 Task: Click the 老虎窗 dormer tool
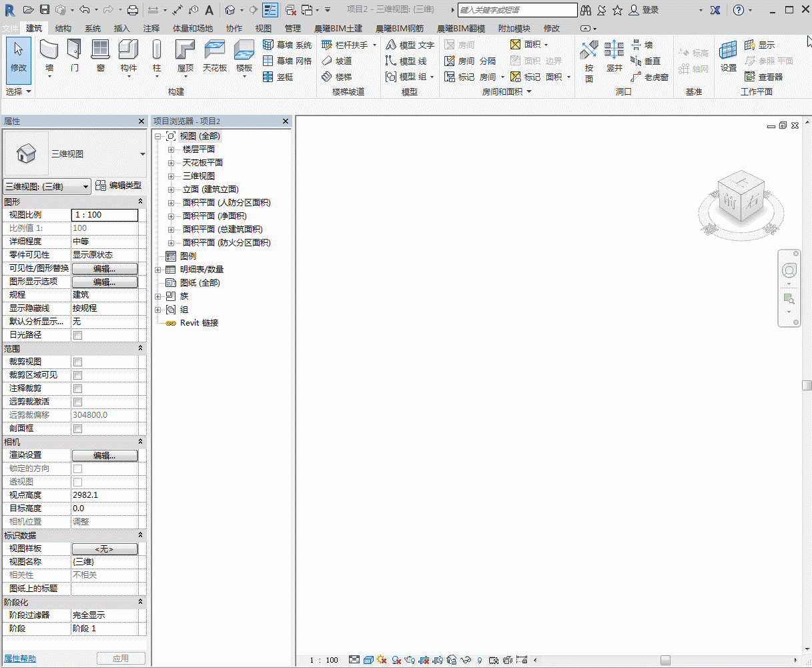(649, 77)
